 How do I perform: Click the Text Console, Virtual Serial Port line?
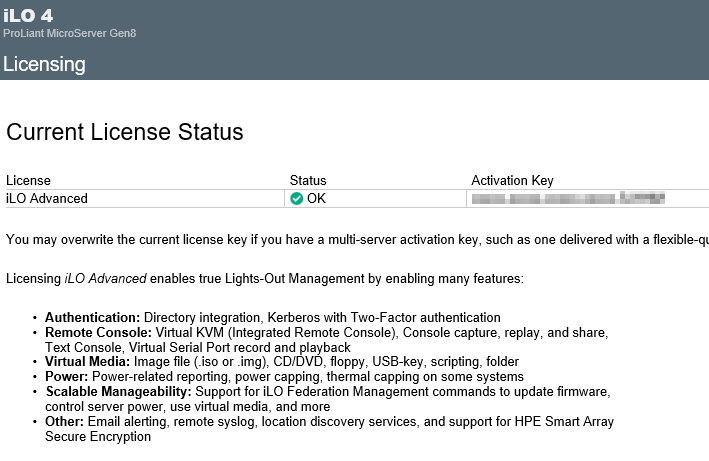point(198,348)
